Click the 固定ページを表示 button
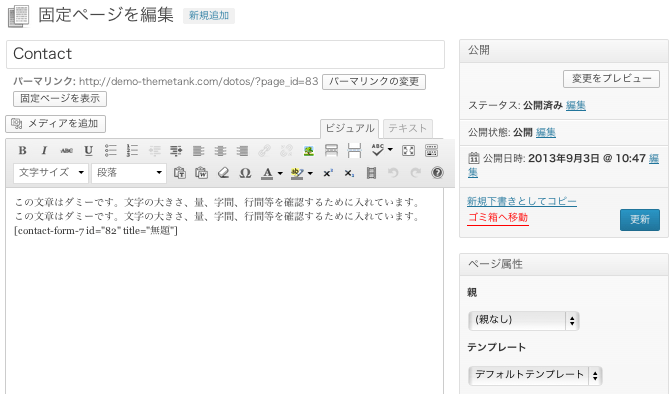The height and width of the screenshot is (394, 671). click(x=60, y=98)
